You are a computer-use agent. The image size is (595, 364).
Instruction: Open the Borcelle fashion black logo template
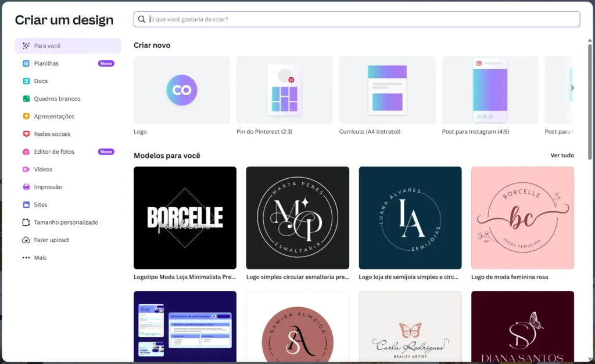185,218
